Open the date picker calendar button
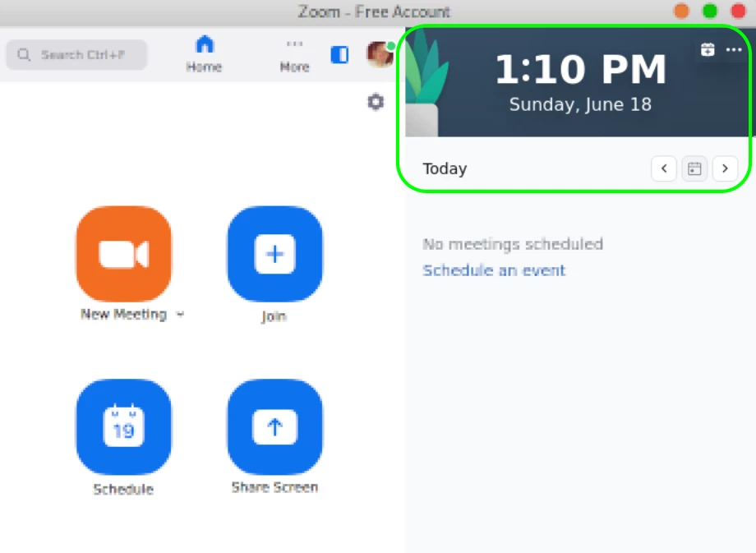The image size is (756, 553). tap(694, 168)
